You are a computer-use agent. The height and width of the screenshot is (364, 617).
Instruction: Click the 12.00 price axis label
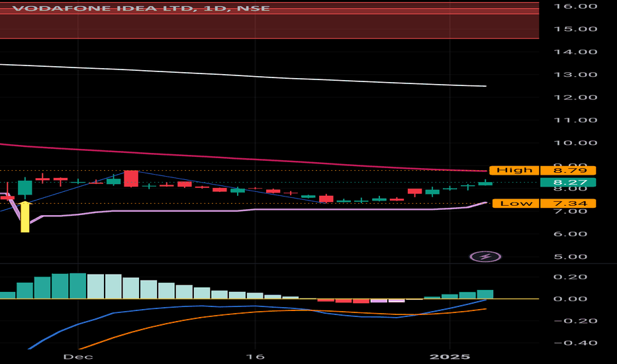pyautogui.click(x=575, y=97)
